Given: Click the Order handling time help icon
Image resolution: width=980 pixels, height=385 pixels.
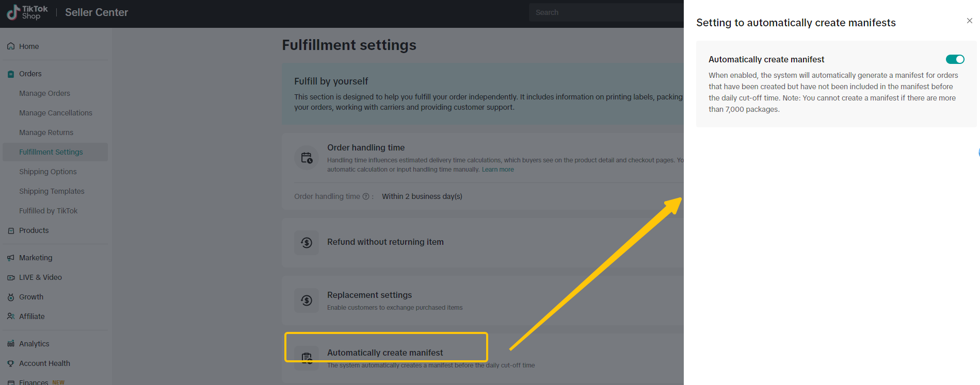Looking at the screenshot, I should coord(366,196).
